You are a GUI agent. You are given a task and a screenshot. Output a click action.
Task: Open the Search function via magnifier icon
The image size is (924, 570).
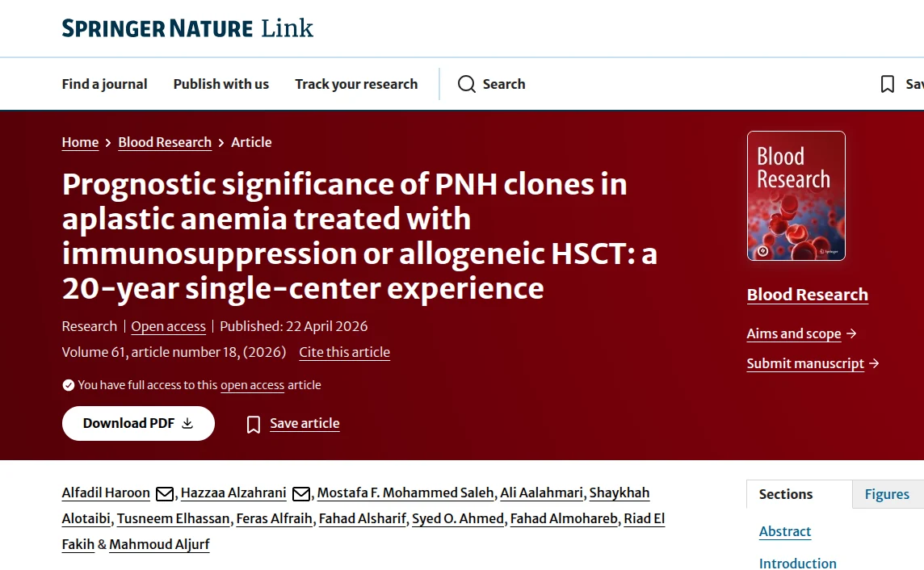[x=467, y=84]
